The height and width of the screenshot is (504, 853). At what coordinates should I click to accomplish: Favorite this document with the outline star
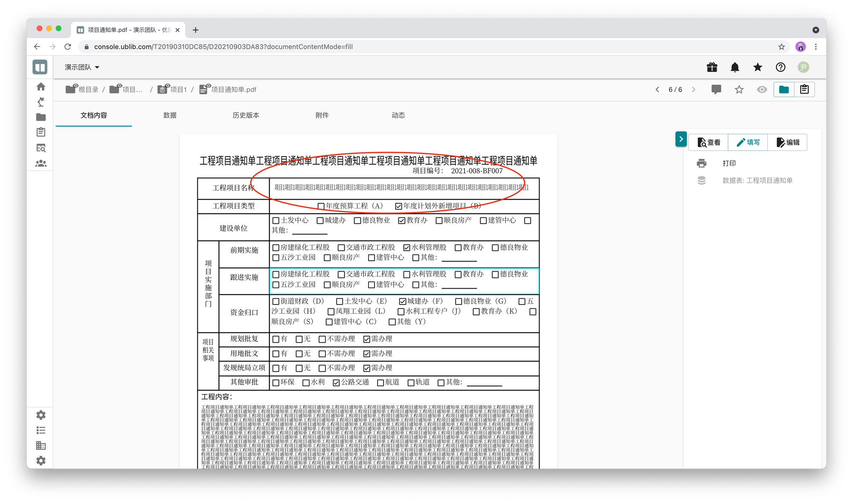(x=739, y=90)
